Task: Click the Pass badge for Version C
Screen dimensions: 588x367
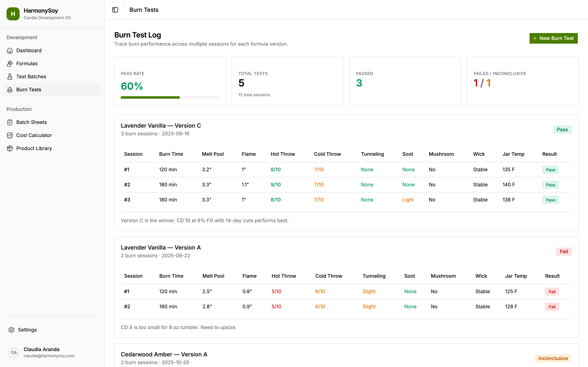Action: pyautogui.click(x=562, y=130)
